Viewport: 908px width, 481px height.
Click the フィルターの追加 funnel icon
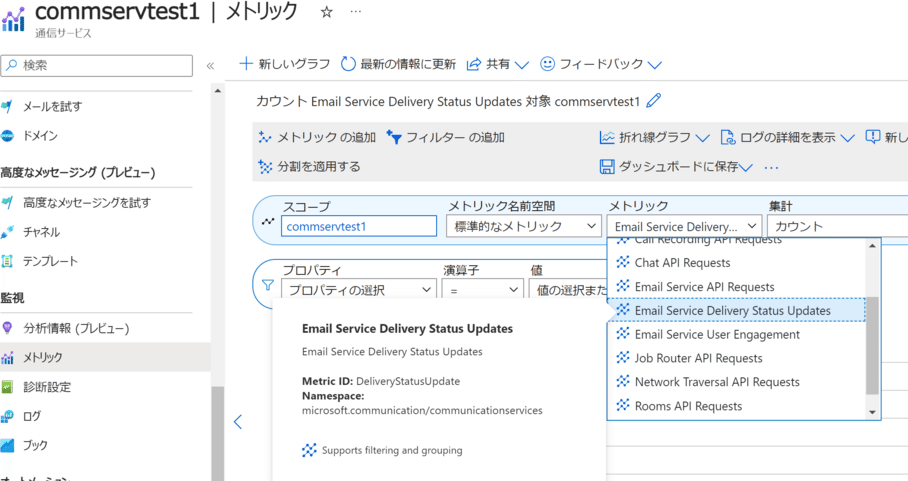coord(394,137)
